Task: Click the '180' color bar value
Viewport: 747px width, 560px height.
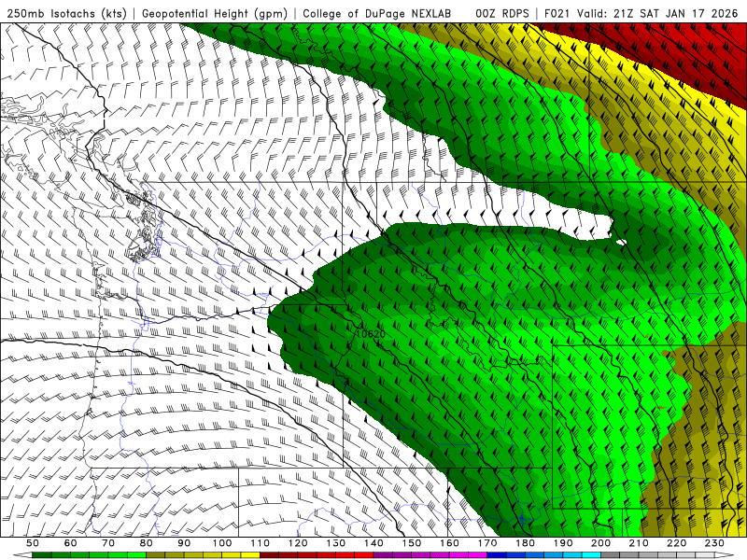Action: coord(525,543)
